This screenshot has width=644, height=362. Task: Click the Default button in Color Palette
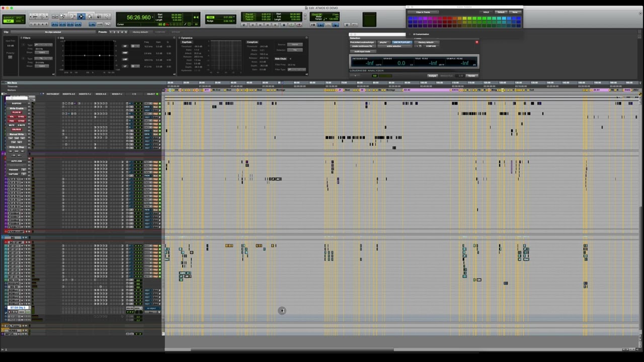[x=501, y=12]
